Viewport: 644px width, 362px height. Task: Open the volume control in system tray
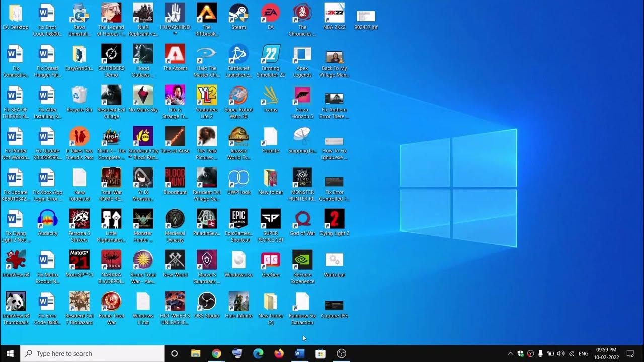click(560, 353)
